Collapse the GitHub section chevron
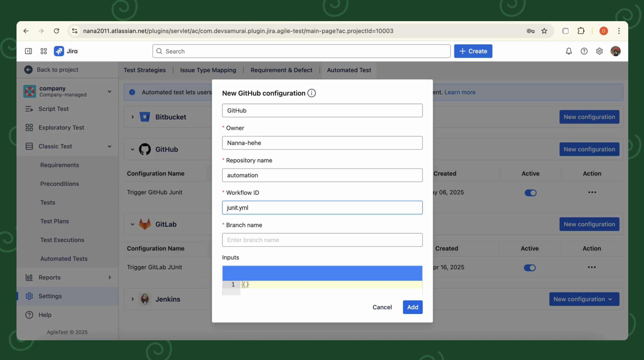Image resolution: width=644 pixels, height=360 pixels. [x=132, y=149]
